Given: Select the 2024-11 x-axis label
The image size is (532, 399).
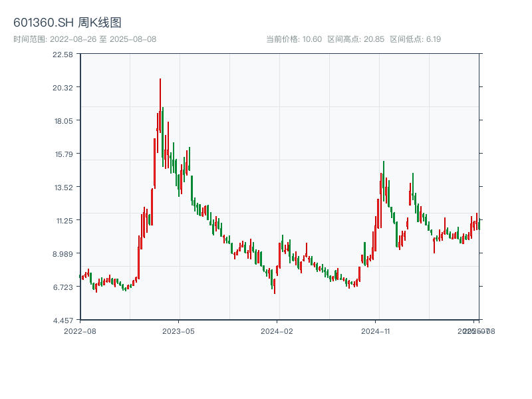Looking at the screenshot, I should (374, 330).
